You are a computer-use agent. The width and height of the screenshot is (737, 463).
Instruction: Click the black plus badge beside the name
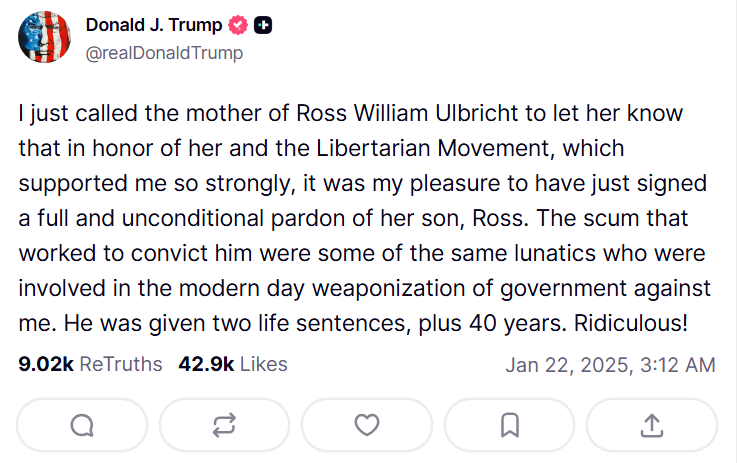[x=263, y=24]
